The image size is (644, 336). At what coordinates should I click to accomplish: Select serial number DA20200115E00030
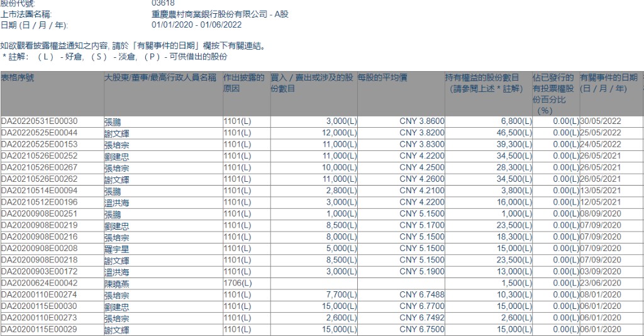[39, 306]
